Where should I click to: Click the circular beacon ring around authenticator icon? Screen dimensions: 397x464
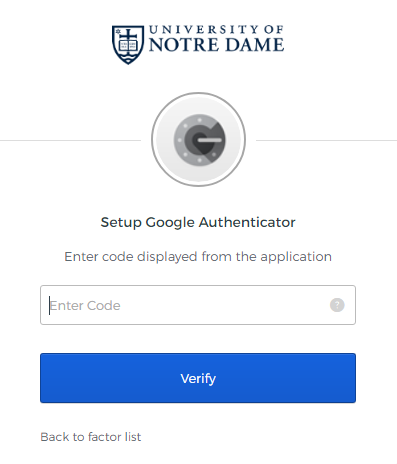click(199, 139)
